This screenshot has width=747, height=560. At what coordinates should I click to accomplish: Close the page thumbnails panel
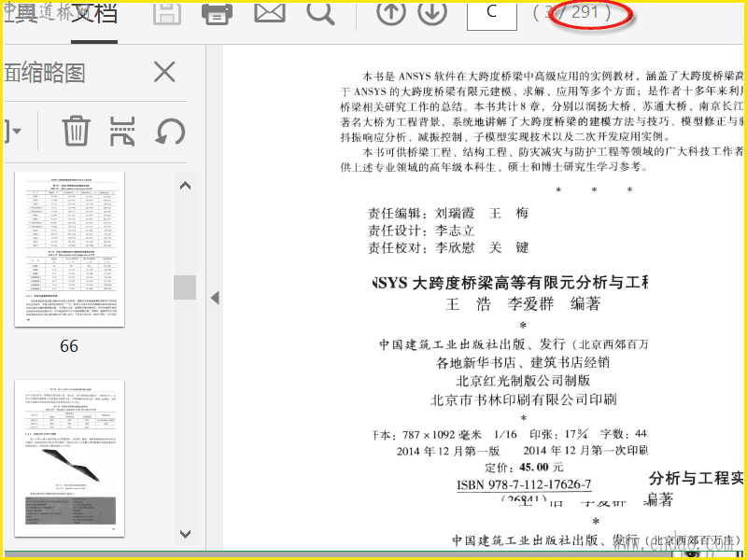coord(165,73)
